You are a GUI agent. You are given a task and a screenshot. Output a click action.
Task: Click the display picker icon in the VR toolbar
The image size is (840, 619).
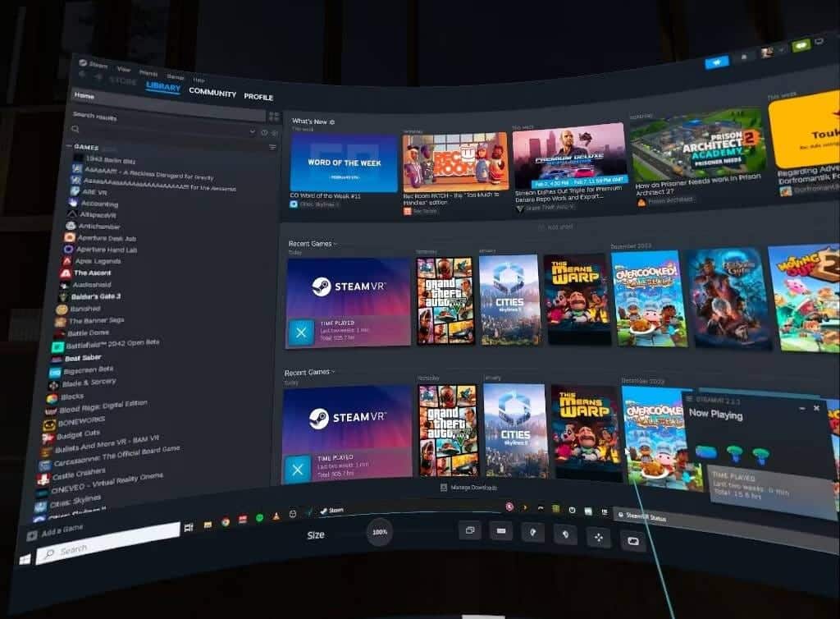point(469,531)
